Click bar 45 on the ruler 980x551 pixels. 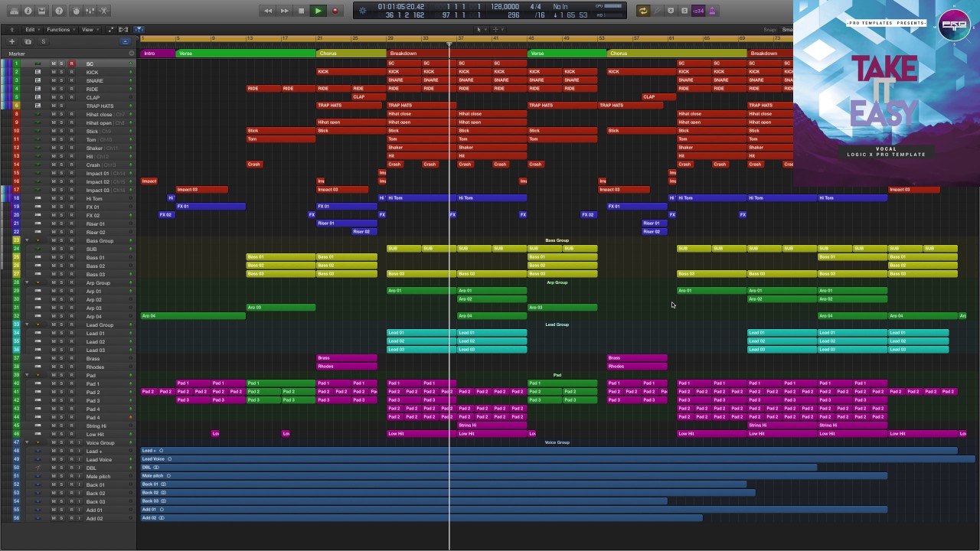531,38
